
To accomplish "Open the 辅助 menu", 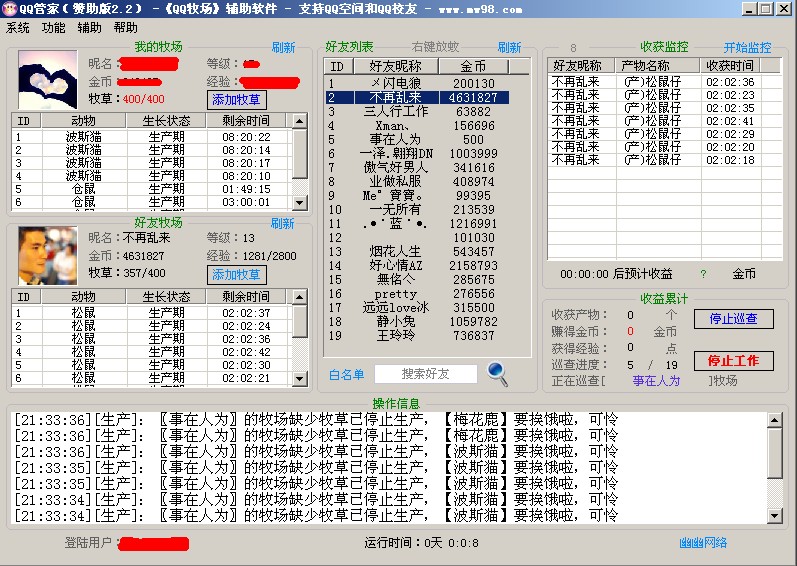I will click(89, 28).
